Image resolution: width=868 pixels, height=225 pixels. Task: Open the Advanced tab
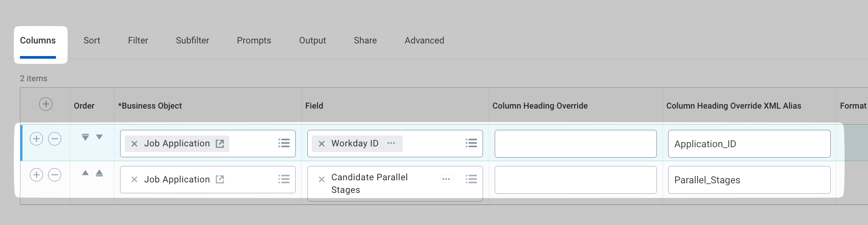(x=424, y=40)
